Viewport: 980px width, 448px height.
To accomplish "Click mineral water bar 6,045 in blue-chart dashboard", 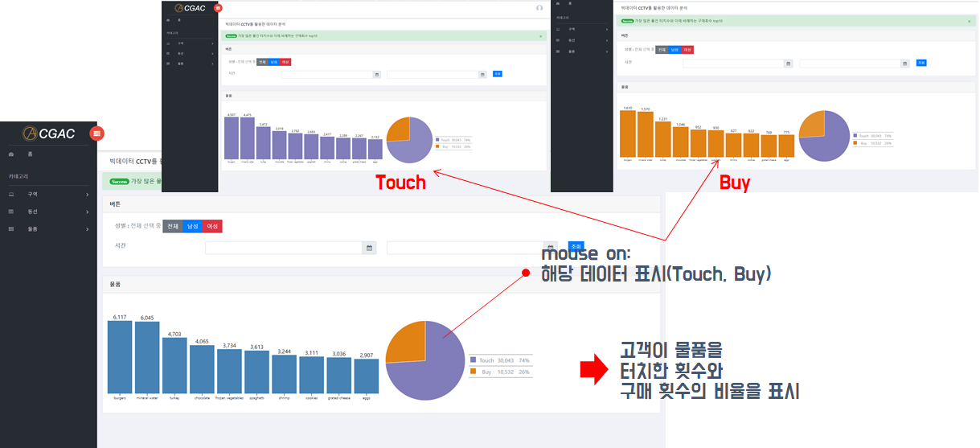I will (147, 356).
